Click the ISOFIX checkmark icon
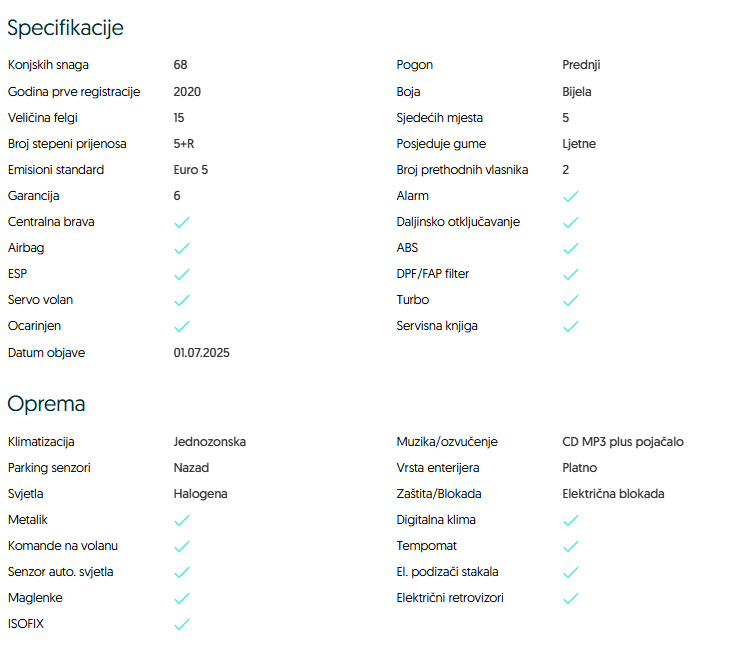Screen dimensions: 734x666 (181, 624)
